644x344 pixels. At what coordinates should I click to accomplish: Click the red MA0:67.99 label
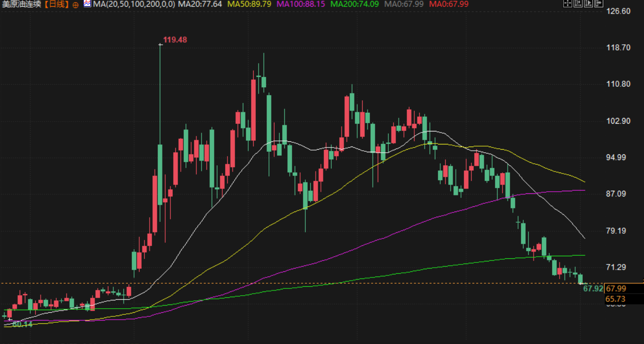tap(449, 4)
